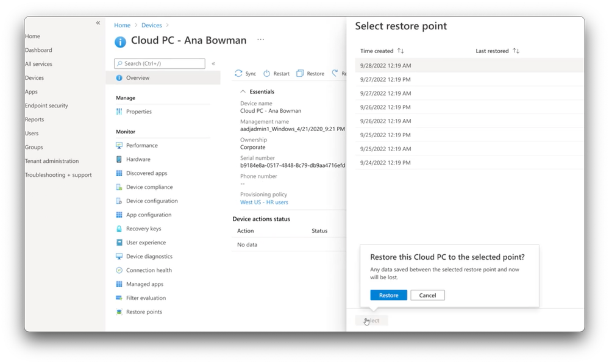Cancel the restore confirmation dialog
Screen dimensions: 609x364
point(427,295)
